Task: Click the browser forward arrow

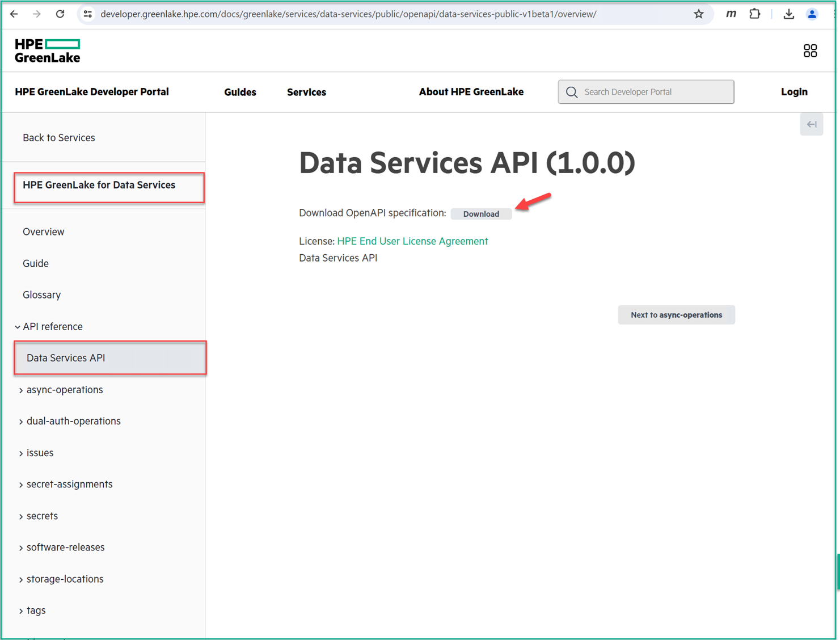Action: pos(37,14)
